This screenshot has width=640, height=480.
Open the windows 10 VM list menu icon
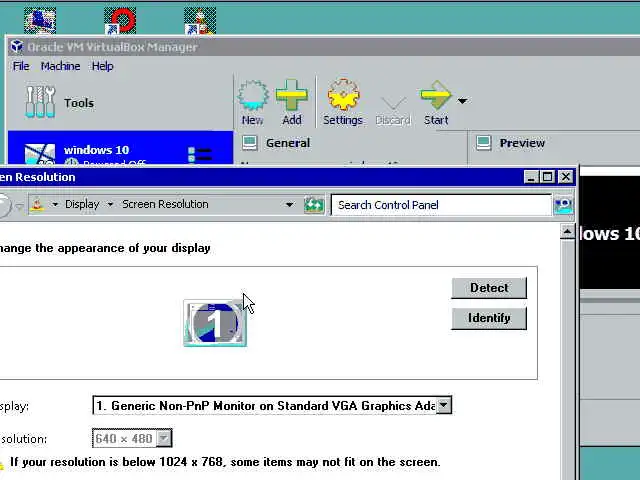(200, 155)
